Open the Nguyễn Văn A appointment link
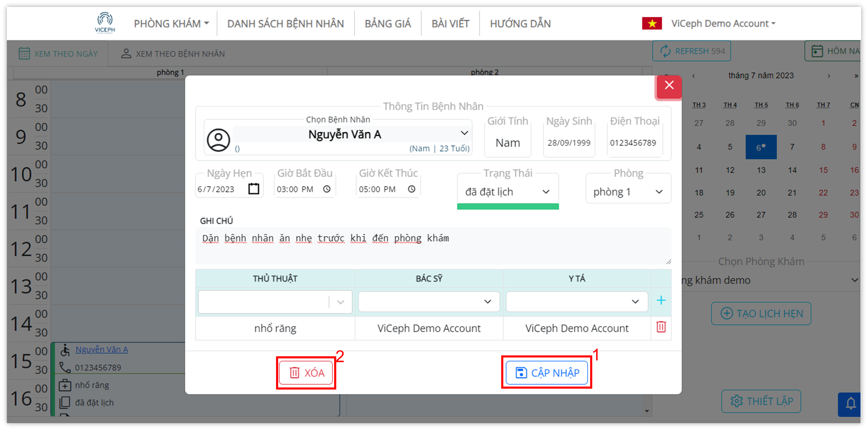The width and height of the screenshot is (868, 430). click(102, 349)
